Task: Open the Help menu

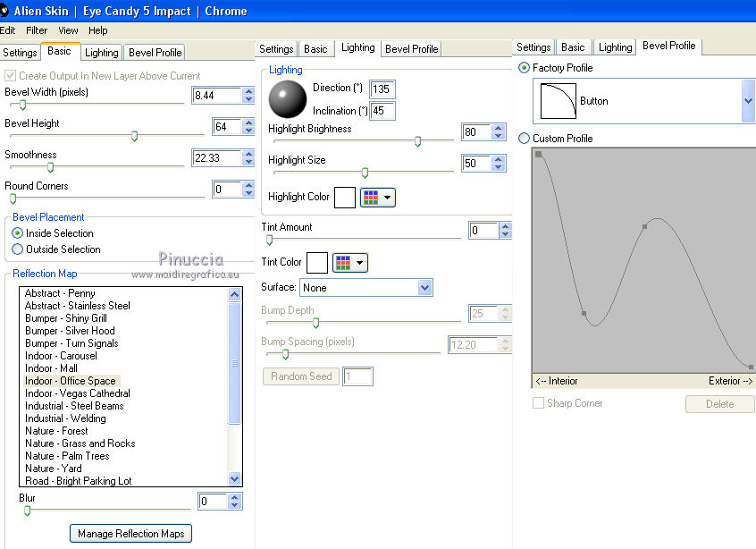Action: click(98, 30)
